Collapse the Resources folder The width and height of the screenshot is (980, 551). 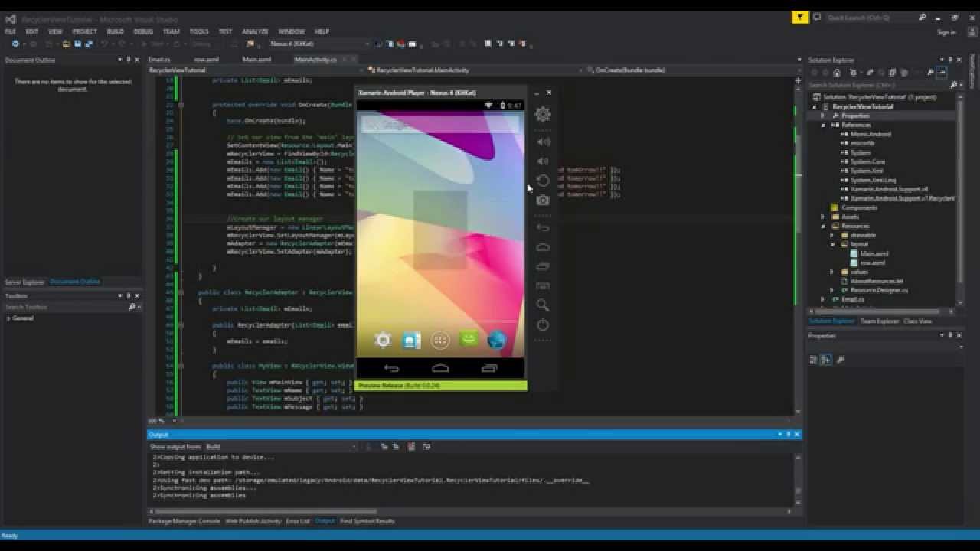coord(824,226)
